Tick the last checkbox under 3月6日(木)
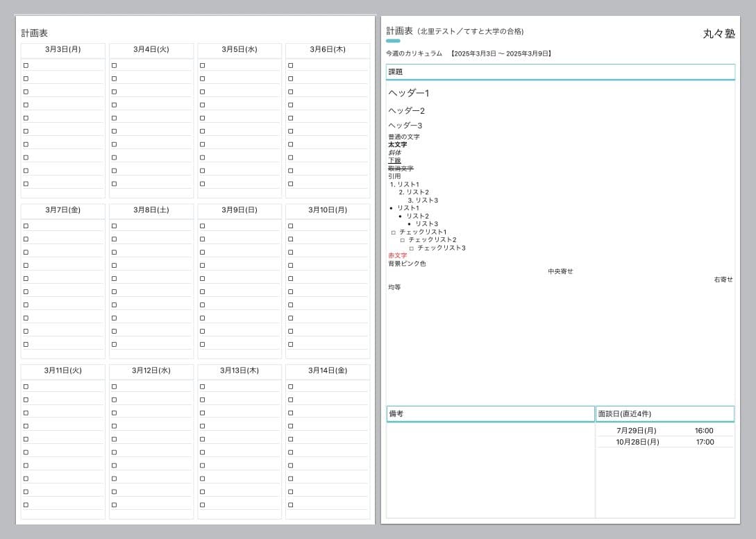The height and width of the screenshot is (539, 756). tap(290, 184)
